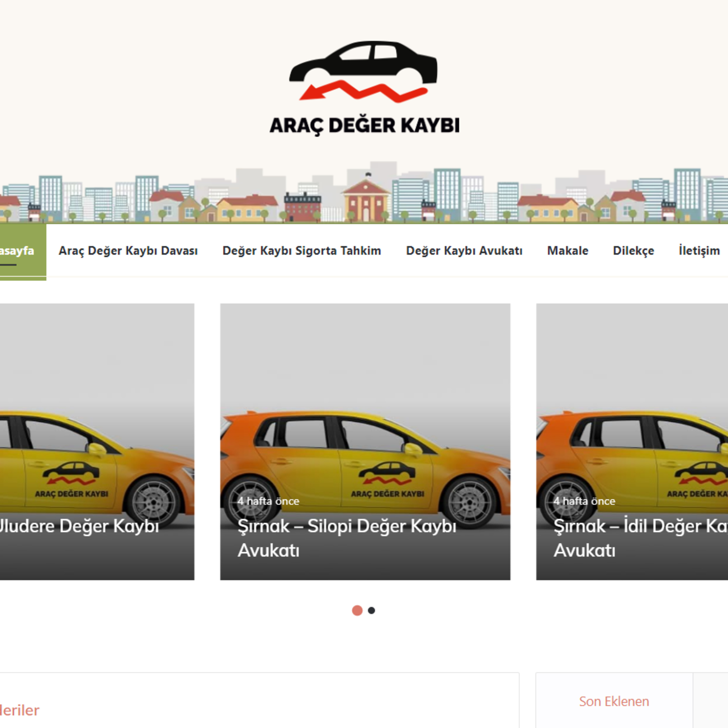Select Değer Kaybı Avukatı menu item
Image resolution: width=728 pixels, height=728 pixels.
click(x=464, y=251)
